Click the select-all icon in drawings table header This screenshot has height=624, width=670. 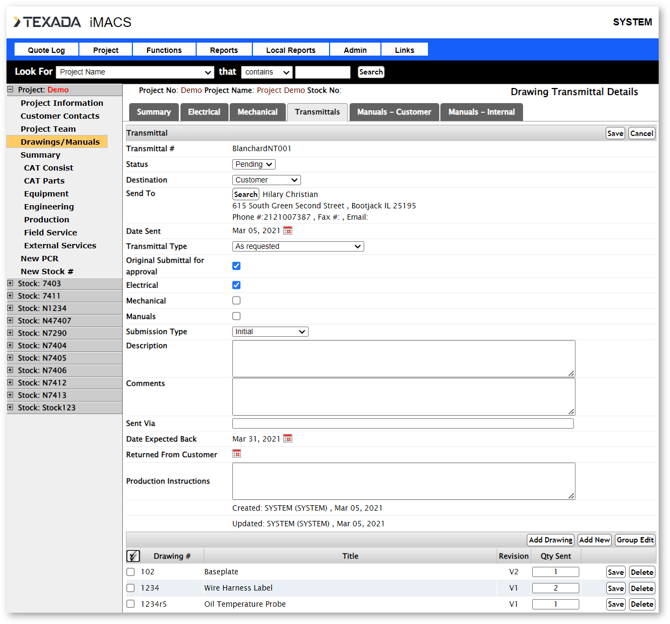(x=133, y=556)
